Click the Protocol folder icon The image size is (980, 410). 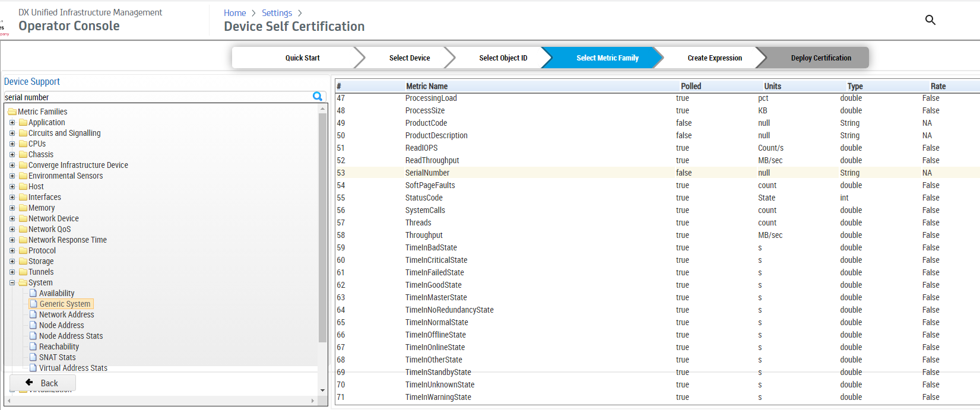tap(23, 250)
